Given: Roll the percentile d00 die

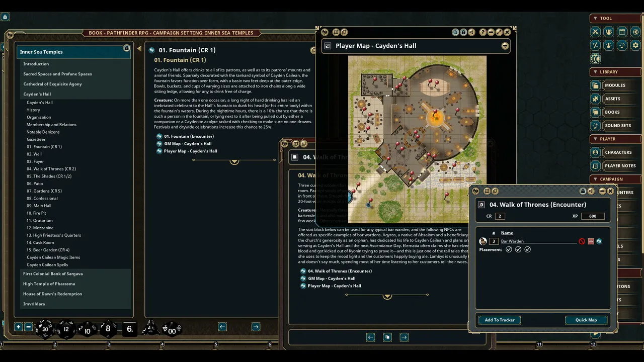Looking at the screenshot, I should [x=172, y=329].
